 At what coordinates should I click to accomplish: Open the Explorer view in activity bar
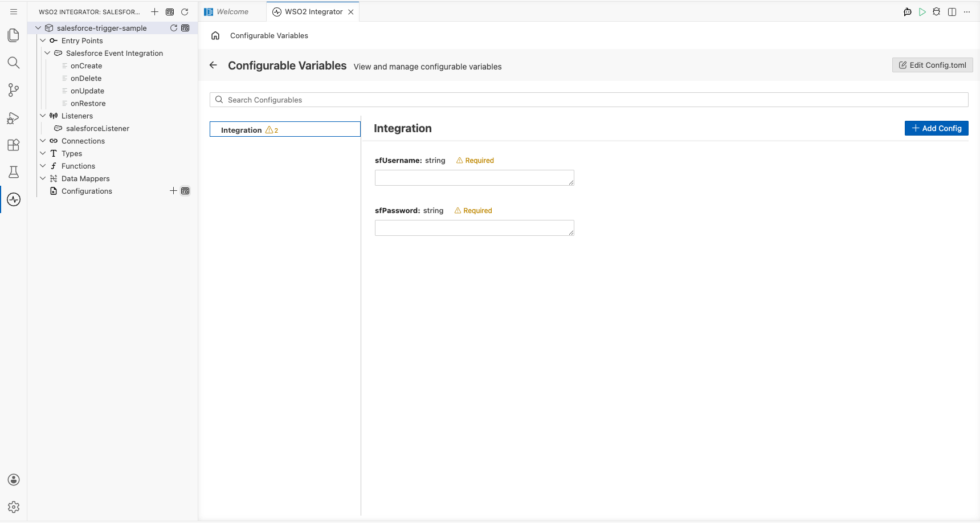(14, 35)
